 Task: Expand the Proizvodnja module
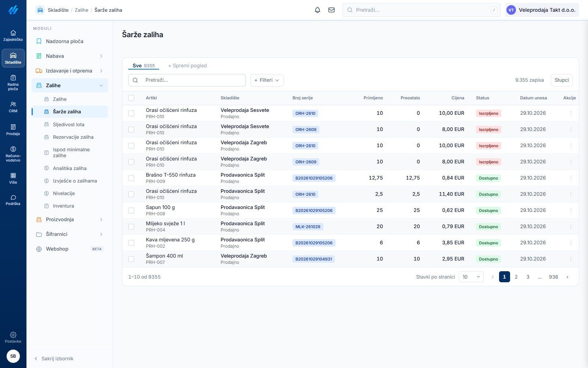click(x=70, y=219)
